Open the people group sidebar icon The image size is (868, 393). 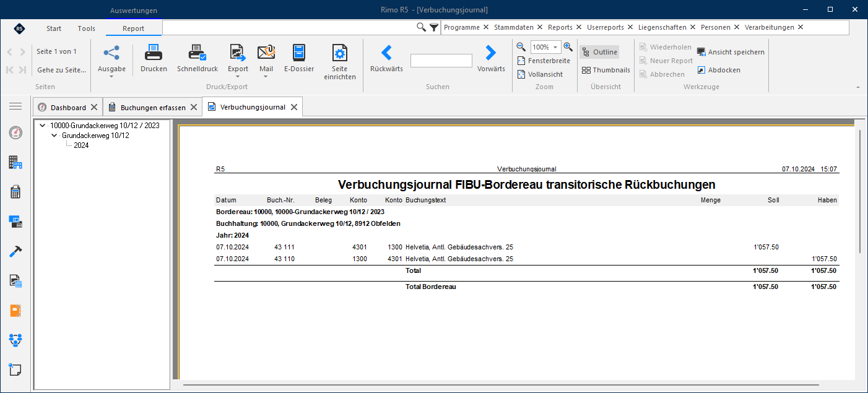[15, 339]
